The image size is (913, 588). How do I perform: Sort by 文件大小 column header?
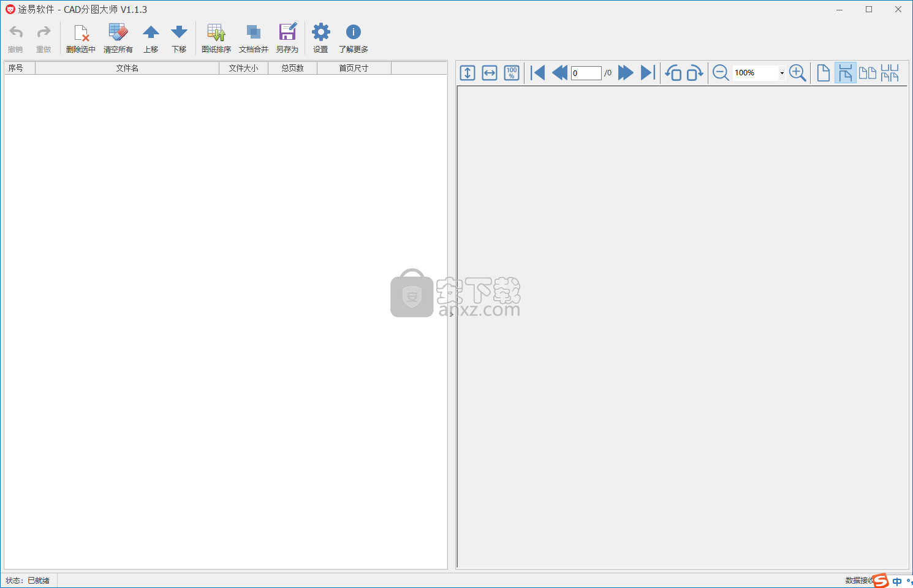click(244, 68)
